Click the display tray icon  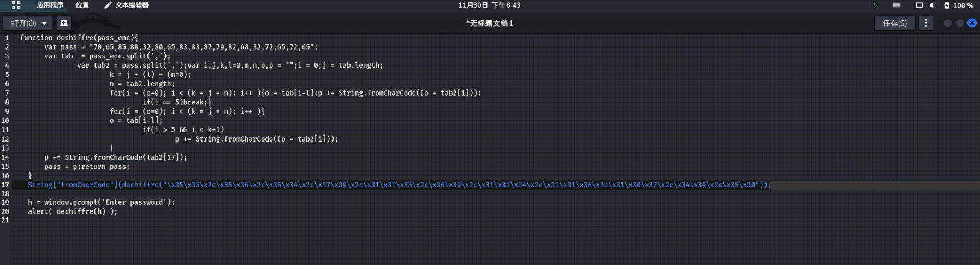point(919,5)
